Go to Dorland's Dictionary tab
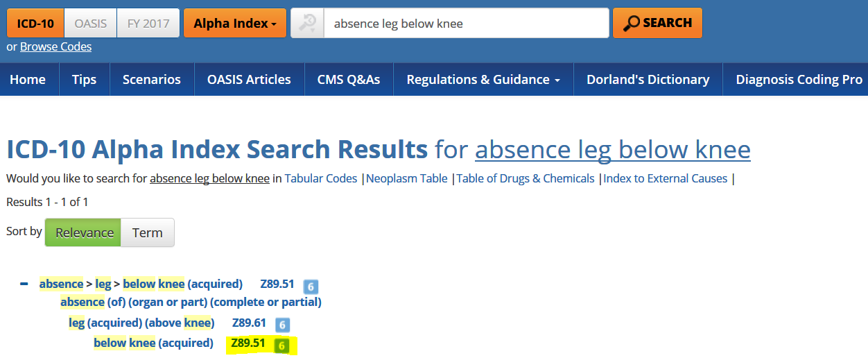The height and width of the screenshot is (358, 868). point(648,80)
